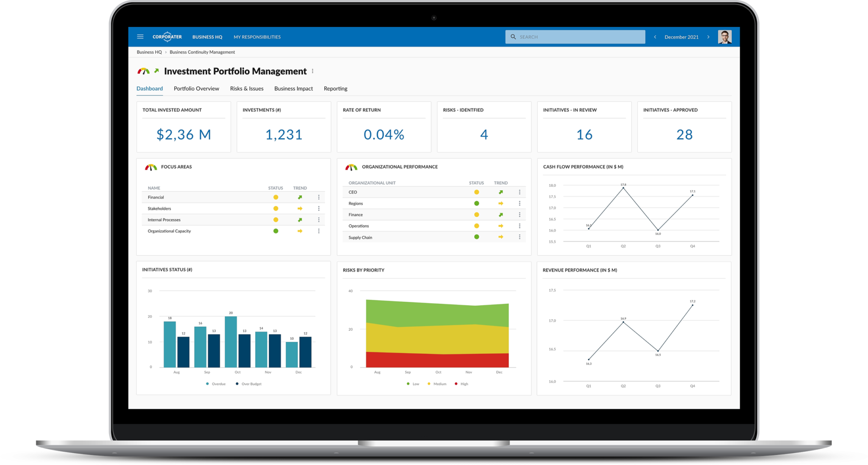
Task: Click the user profile avatar
Action: tap(724, 37)
